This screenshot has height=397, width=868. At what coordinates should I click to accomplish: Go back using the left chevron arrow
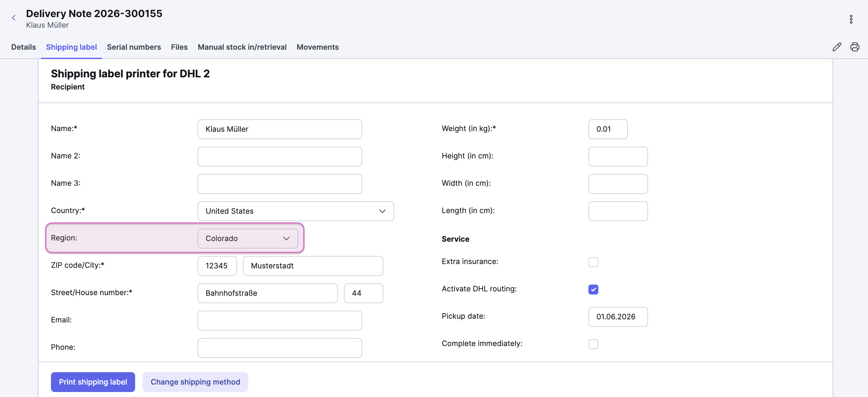tap(14, 18)
